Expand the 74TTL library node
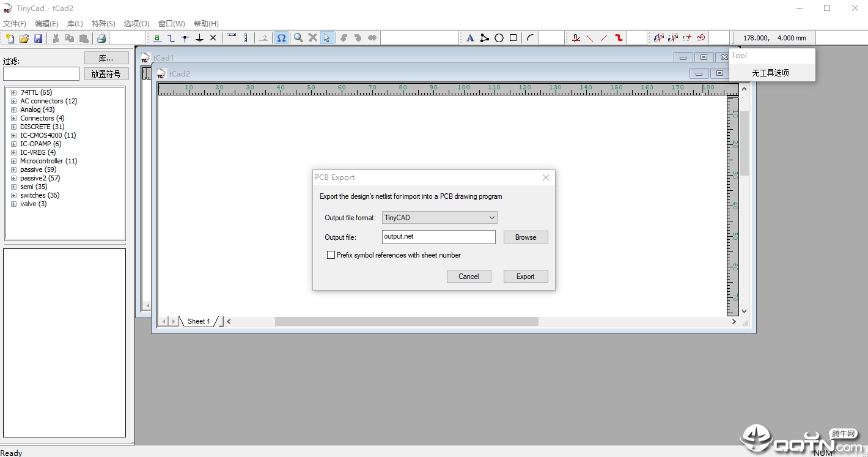This screenshot has height=457, width=868. coord(13,92)
